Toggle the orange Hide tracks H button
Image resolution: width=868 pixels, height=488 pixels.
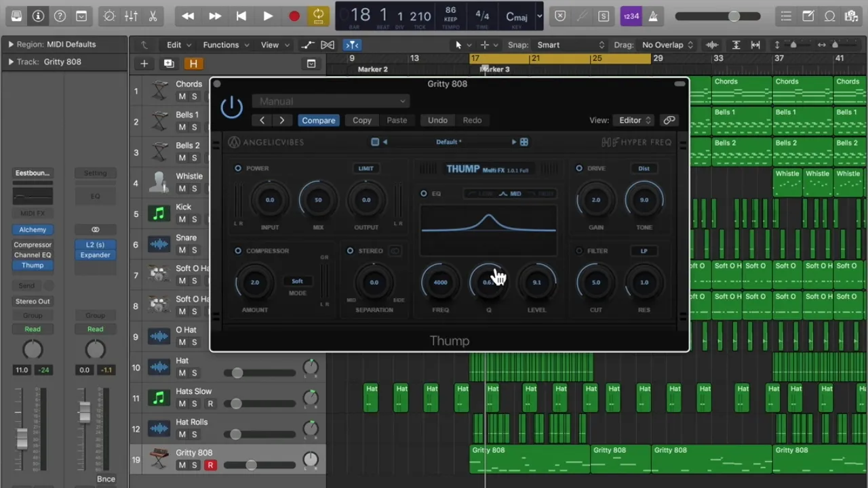193,64
